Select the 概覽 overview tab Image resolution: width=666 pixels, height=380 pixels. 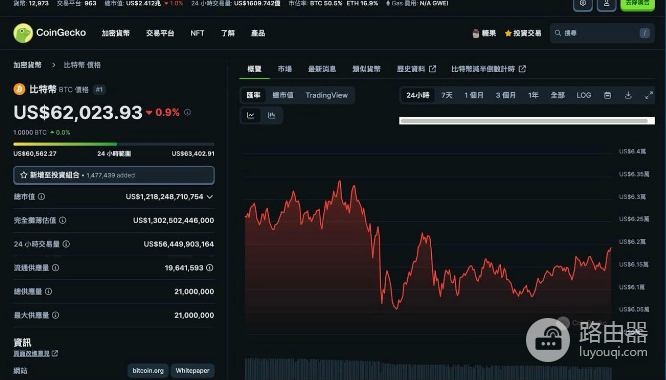coord(254,69)
